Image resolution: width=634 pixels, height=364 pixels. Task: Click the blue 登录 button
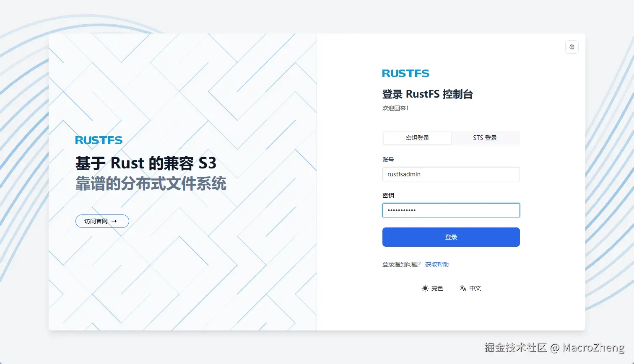coord(451,237)
